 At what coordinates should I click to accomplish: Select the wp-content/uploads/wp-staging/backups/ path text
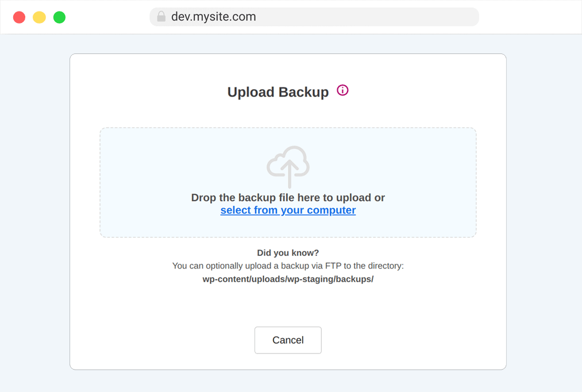288,279
